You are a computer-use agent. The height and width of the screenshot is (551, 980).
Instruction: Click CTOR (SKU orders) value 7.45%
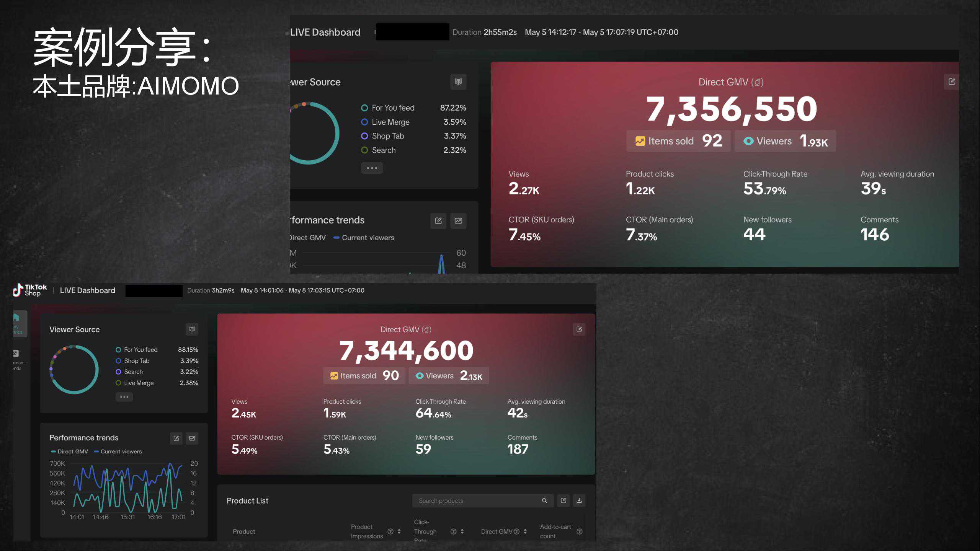524,235
